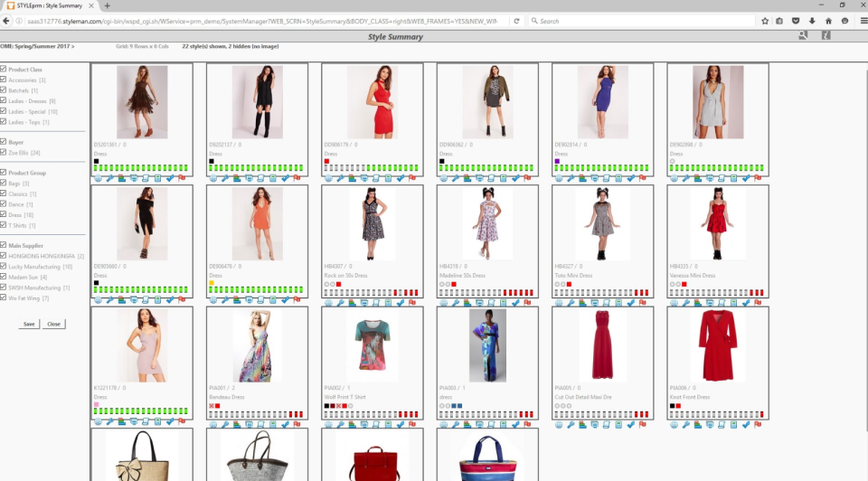868x481 pixels.
Task: Toggle Wo Fat Wing [7] checkbox
Action: [x=4, y=297]
